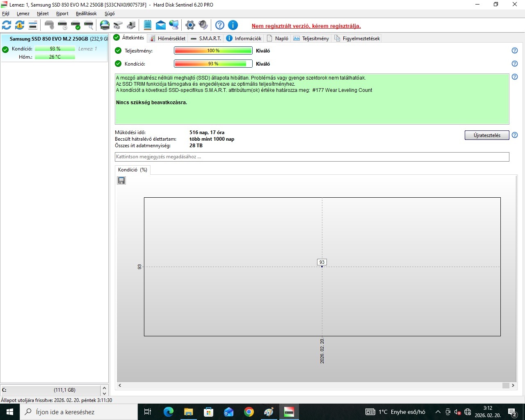This screenshot has height=420, width=525.
Task: Switch to the Figyelmeztetések tab
Action: 357,38
